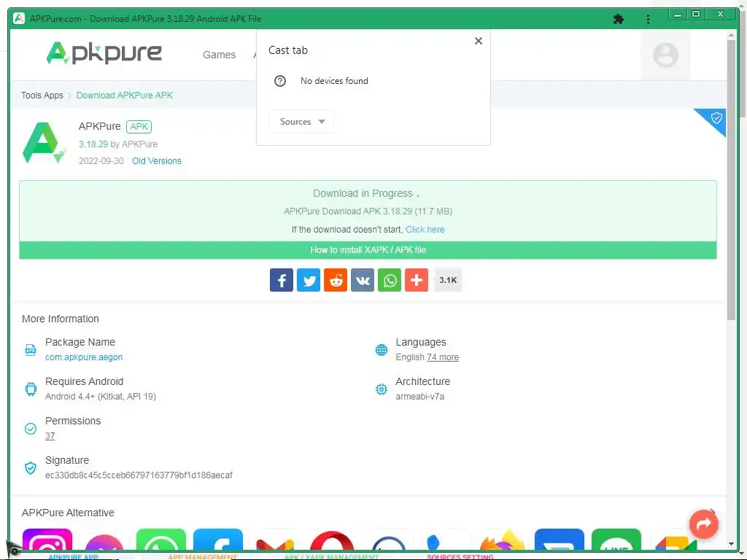Close the Cast tab popup
This screenshot has width=747, height=560.
click(479, 41)
